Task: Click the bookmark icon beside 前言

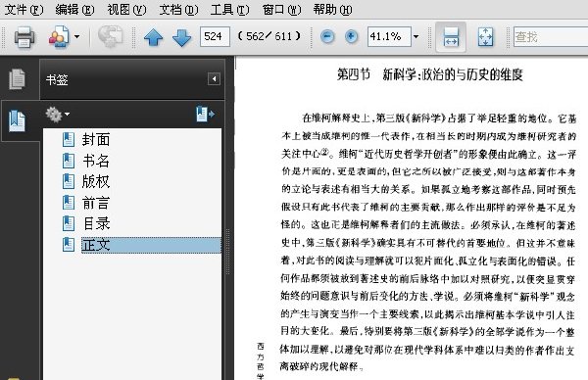Action: [69, 203]
